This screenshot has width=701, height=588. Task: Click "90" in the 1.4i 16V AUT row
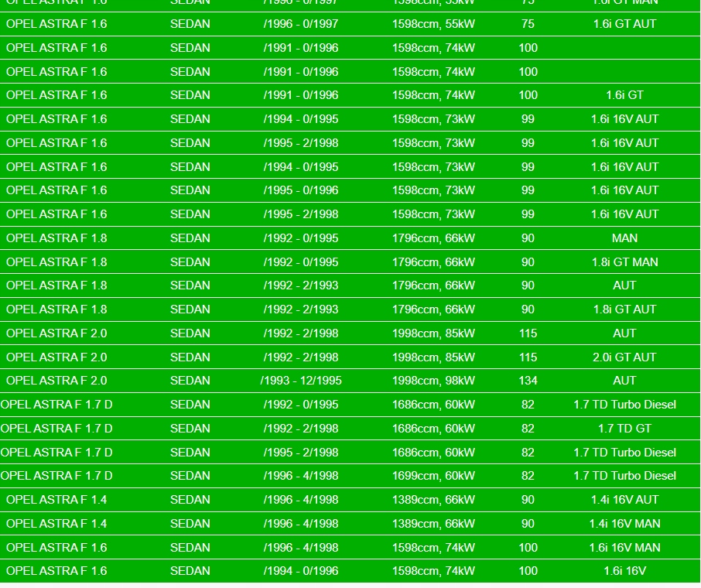528,500
